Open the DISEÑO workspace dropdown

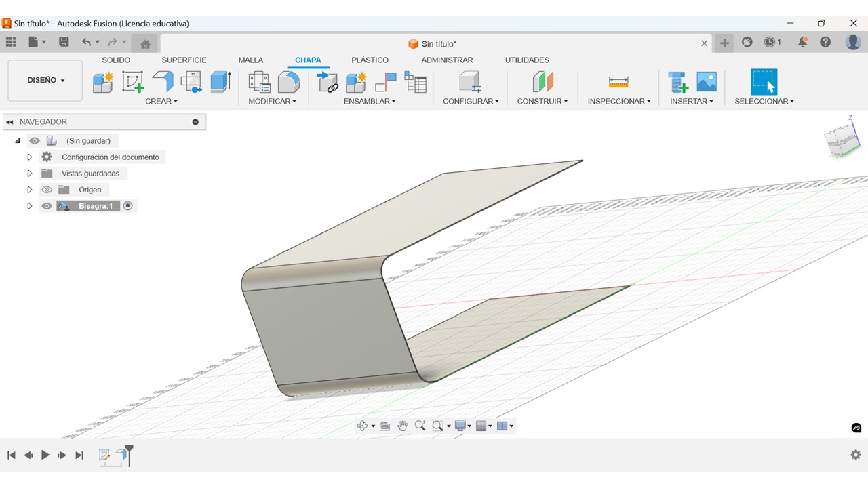[45, 80]
